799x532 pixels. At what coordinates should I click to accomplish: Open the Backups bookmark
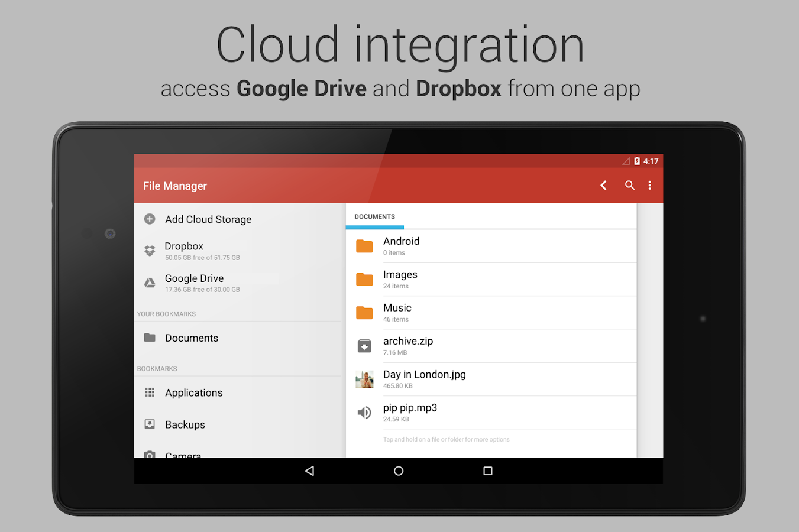[x=240, y=424]
